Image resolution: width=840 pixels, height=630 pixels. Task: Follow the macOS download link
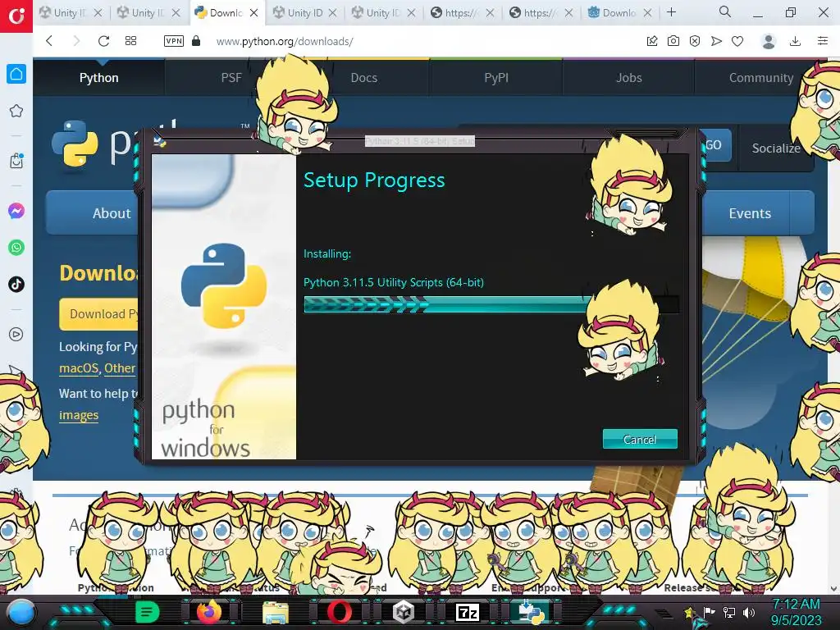[79, 368]
